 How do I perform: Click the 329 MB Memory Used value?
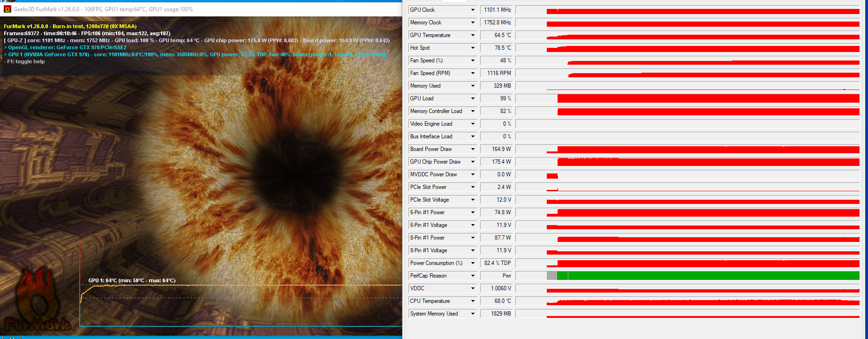pyautogui.click(x=497, y=86)
